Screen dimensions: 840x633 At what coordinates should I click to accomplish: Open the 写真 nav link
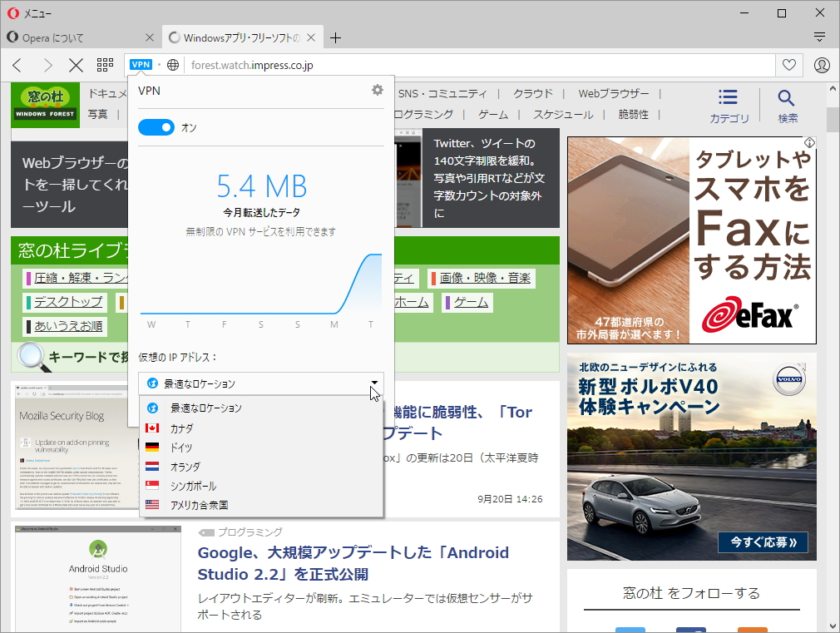click(x=97, y=114)
